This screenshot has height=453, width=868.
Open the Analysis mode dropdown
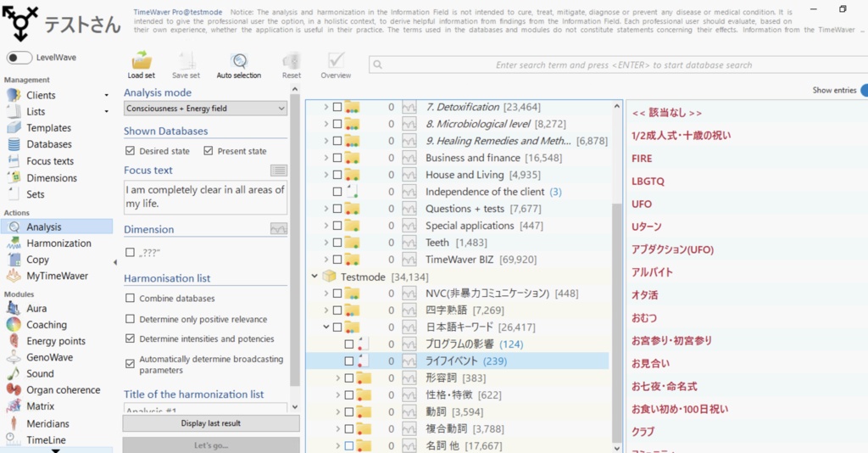pos(205,109)
